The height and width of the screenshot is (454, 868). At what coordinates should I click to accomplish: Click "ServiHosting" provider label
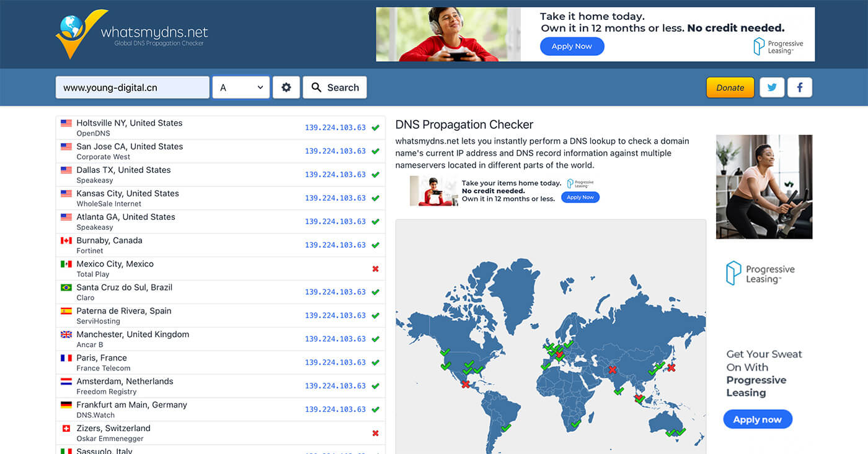click(x=99, y=321)
